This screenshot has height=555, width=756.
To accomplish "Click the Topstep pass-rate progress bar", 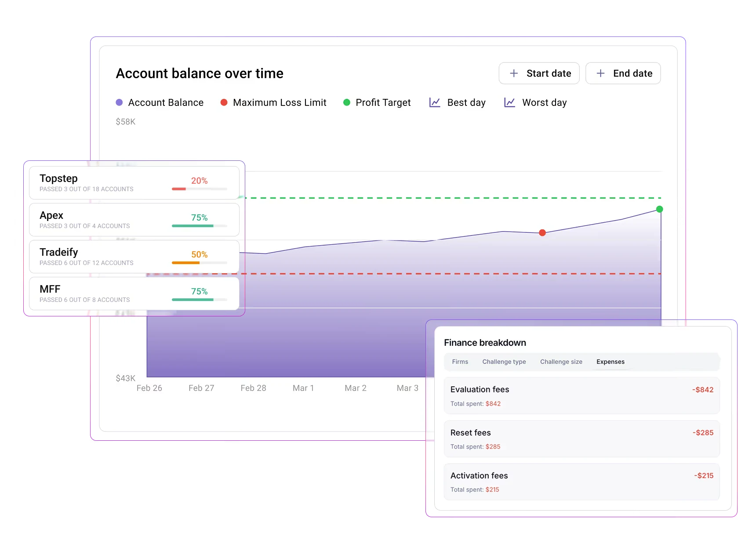I will 200,189.
